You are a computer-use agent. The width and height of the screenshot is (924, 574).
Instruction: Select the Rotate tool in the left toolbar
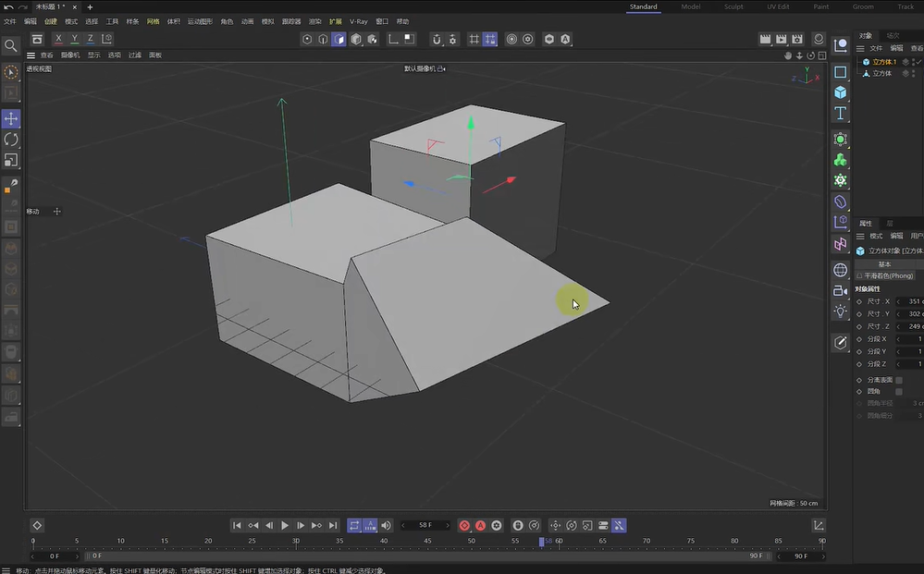coord(11,139)
